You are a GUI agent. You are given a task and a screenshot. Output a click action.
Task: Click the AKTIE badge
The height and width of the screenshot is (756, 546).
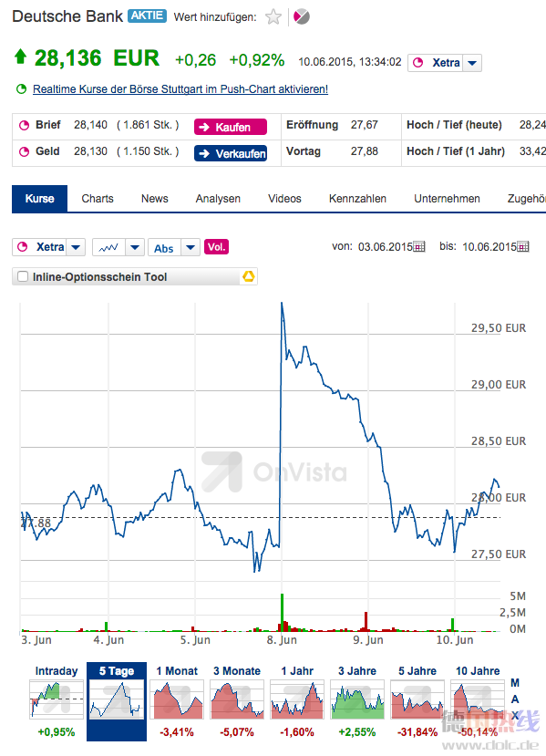click(x=147, y=16)
